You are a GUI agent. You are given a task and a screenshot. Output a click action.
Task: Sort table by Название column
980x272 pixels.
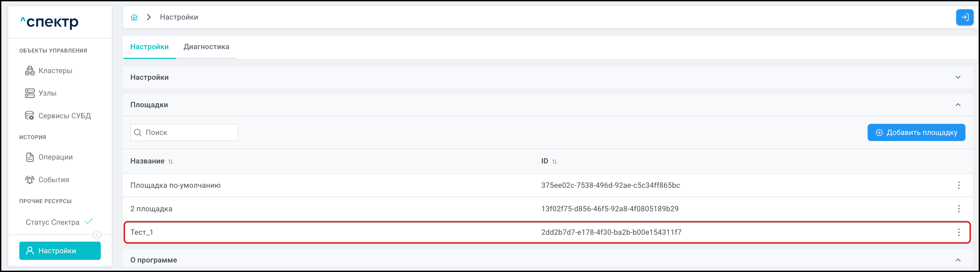(x=171, y=161)
